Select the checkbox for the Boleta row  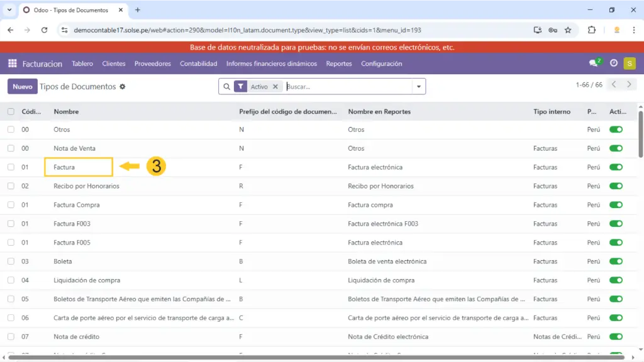pos(11,261)
